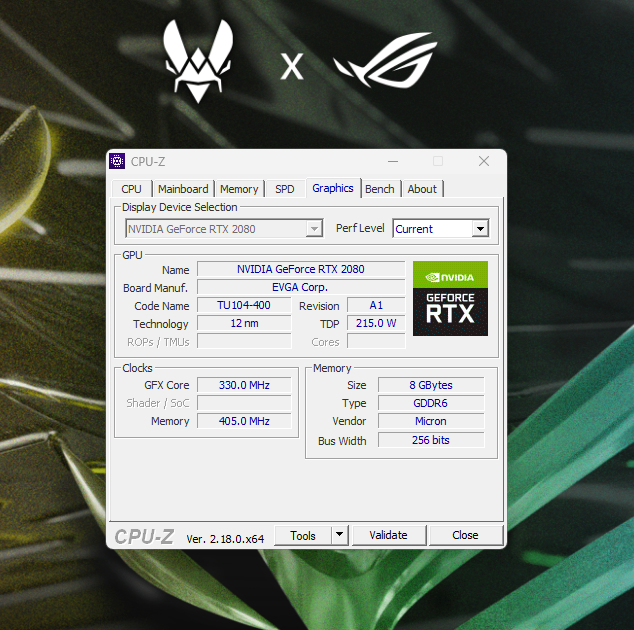
Task: Open the Perf Level dropdown
Action: [480, 229]
